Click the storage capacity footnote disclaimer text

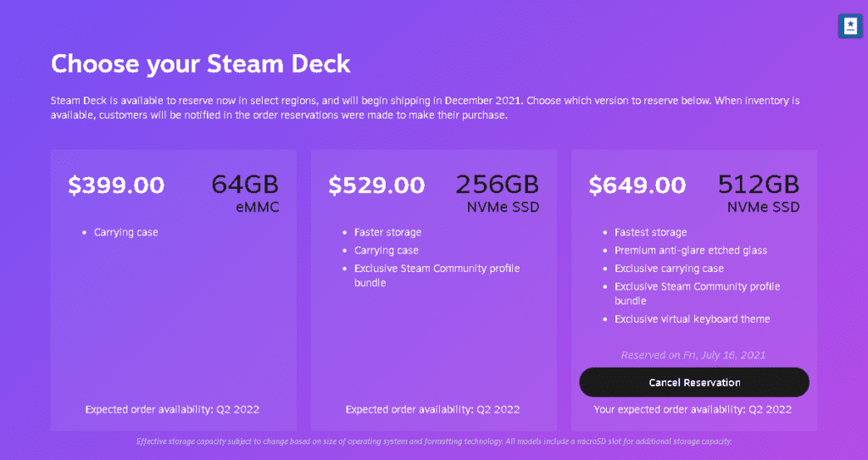coord(434,441)
